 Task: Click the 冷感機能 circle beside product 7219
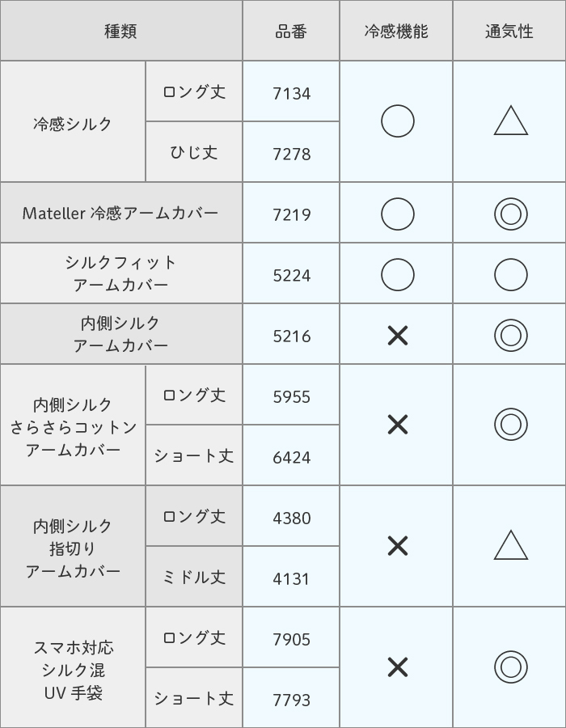tap(397, 214)
